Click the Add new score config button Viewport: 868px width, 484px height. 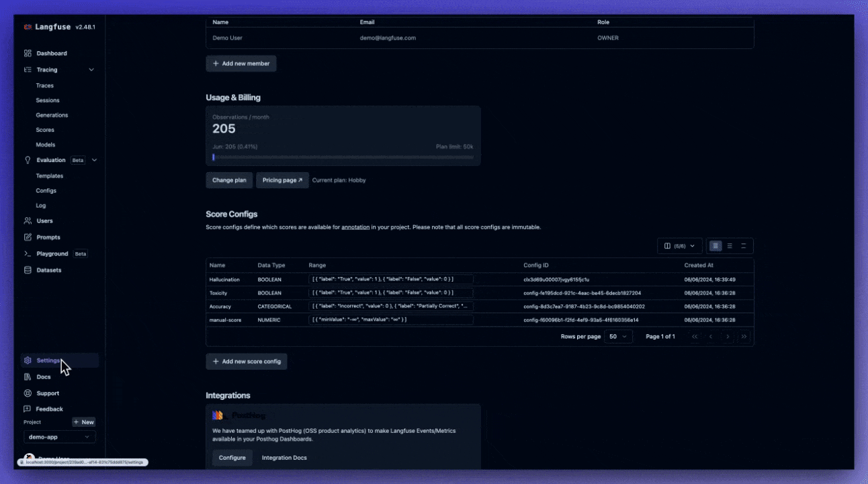tap(246, 361)
